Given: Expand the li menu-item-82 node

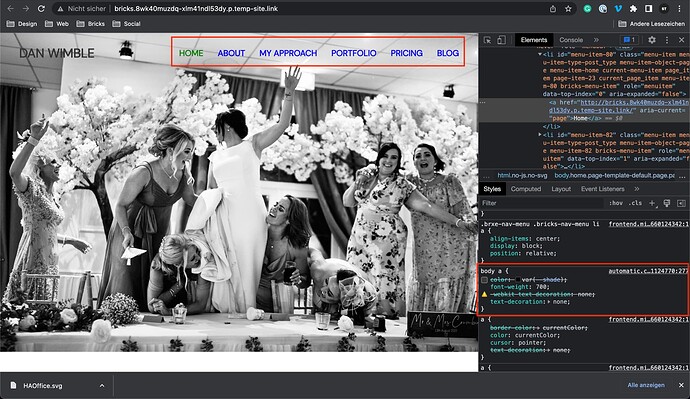Looking at the screenshot, I should tap(540, 135).
